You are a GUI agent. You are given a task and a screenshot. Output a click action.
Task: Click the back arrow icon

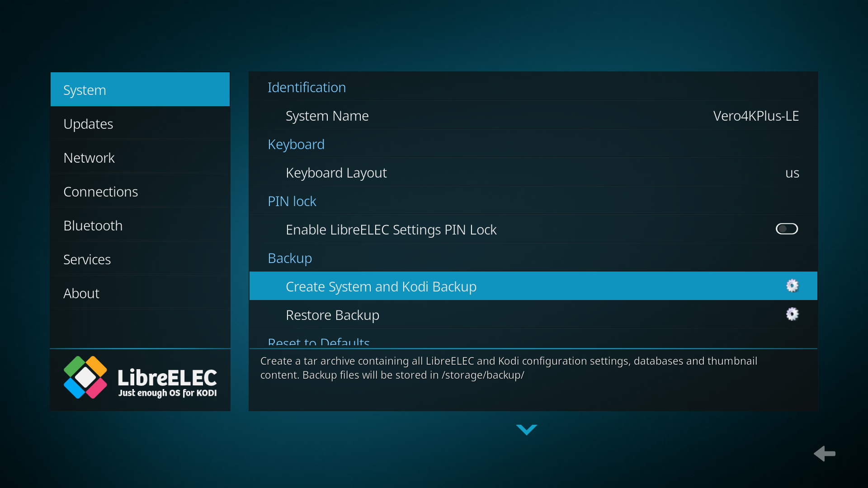point(825,453)
